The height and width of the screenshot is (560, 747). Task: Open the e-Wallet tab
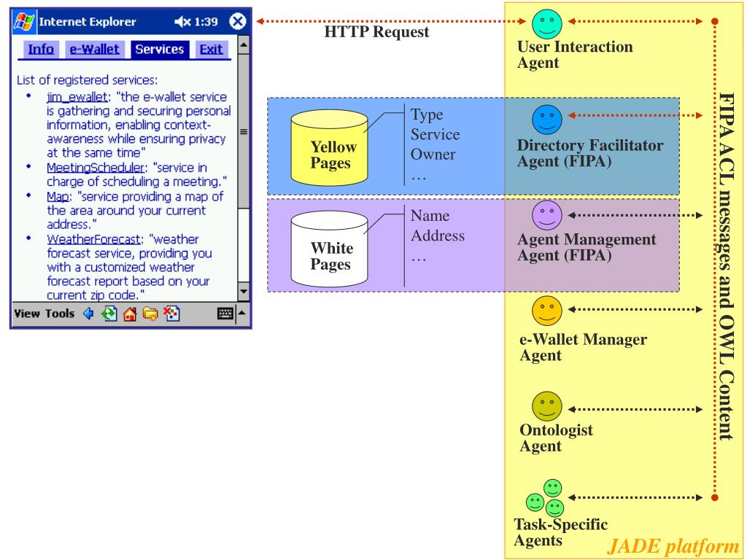coord(94,49)
